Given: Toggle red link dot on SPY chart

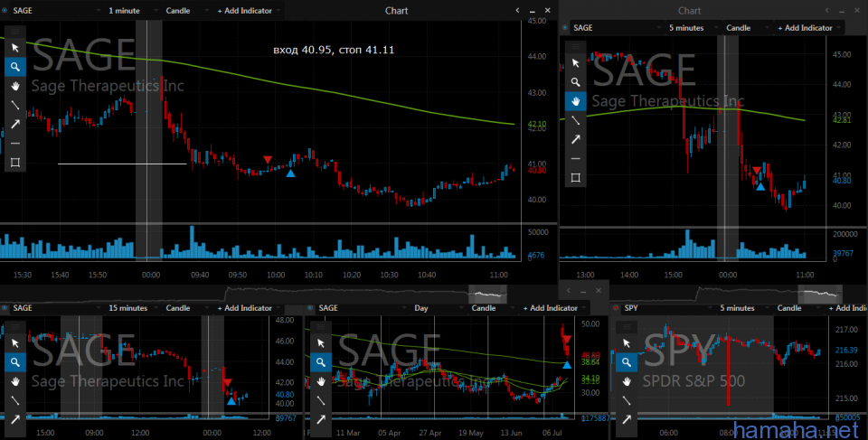Looking at the screenshot, I should click(x=616, y=308).
